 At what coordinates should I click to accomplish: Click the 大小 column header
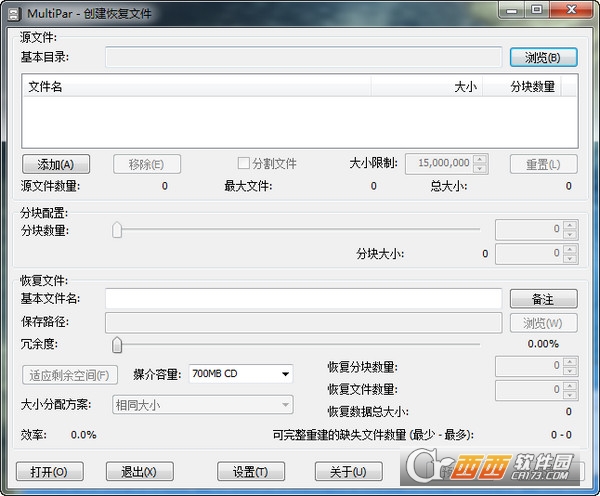[x=427, y=86]
